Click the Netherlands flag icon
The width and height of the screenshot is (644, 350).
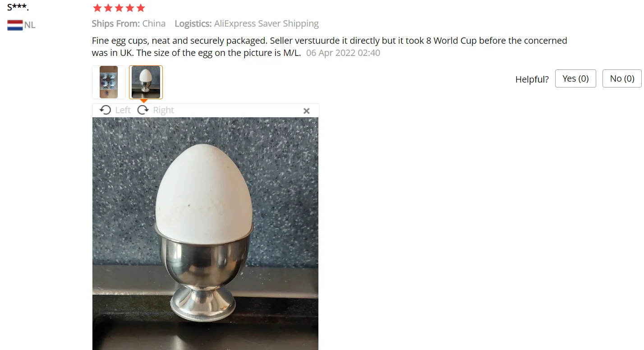click(15, 25)
